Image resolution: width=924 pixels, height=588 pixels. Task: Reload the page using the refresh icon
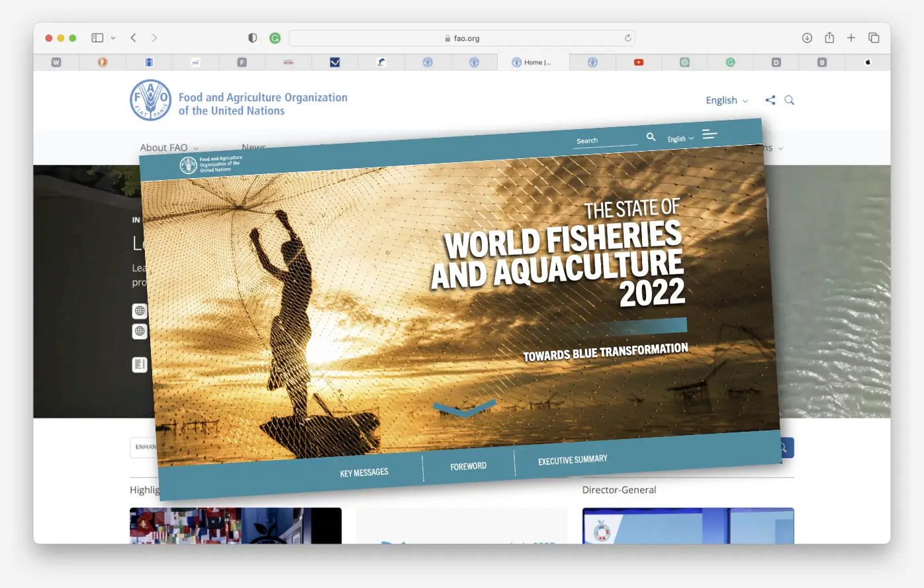(627, 38)
